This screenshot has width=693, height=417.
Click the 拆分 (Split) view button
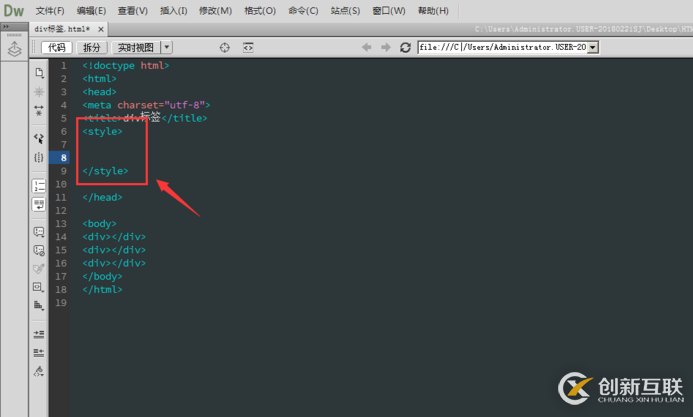92,47
